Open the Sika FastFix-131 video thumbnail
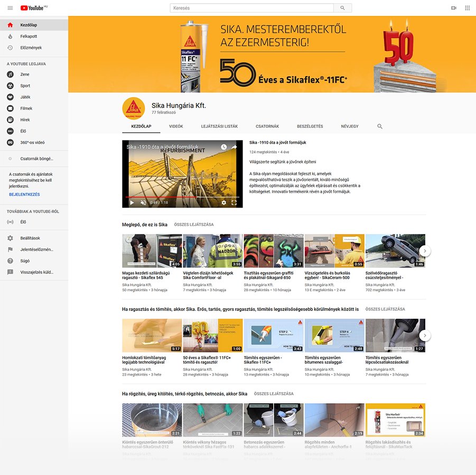The height and width of the screenshot is (475, 476). point(213,420)
